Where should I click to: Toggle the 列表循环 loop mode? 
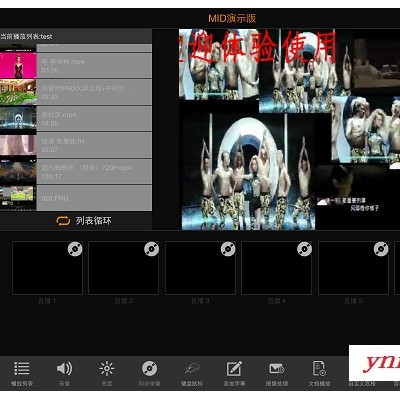coord(84,221)
